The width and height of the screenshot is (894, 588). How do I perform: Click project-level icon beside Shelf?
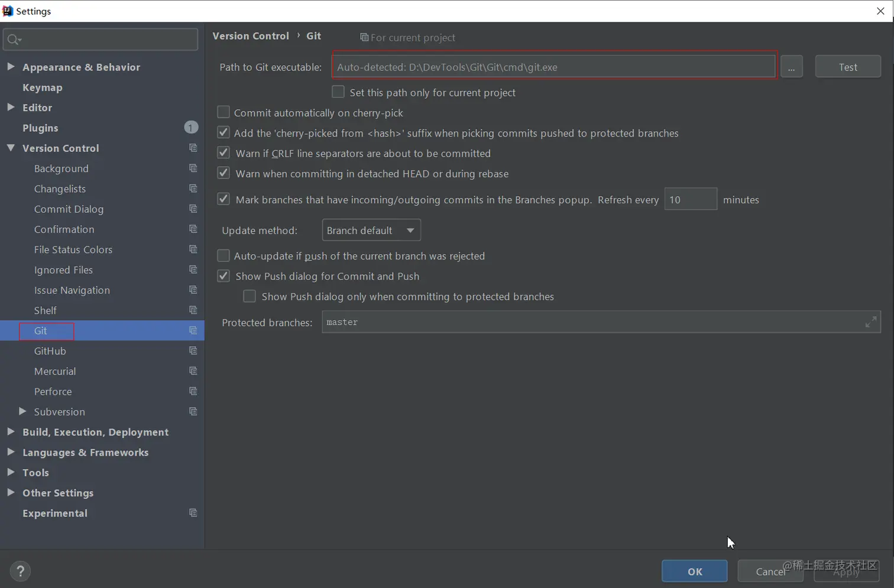point(193,310)
